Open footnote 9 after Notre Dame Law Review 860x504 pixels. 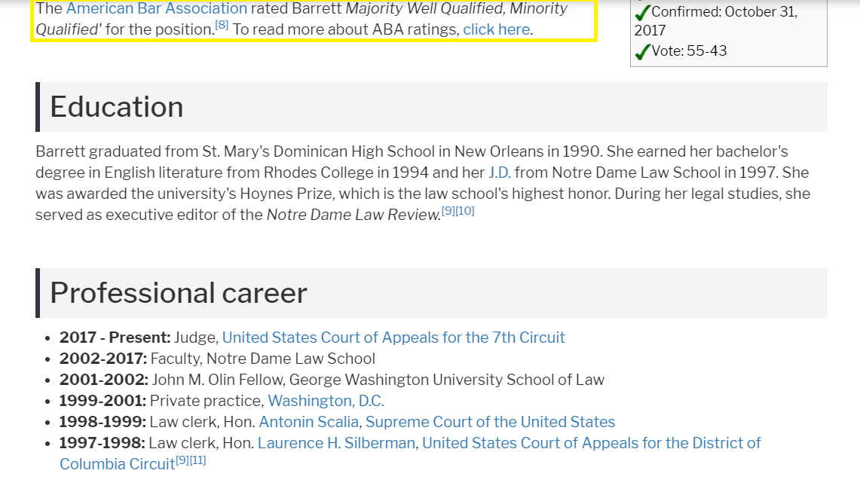pyautogui.click(x=448, y=211)
